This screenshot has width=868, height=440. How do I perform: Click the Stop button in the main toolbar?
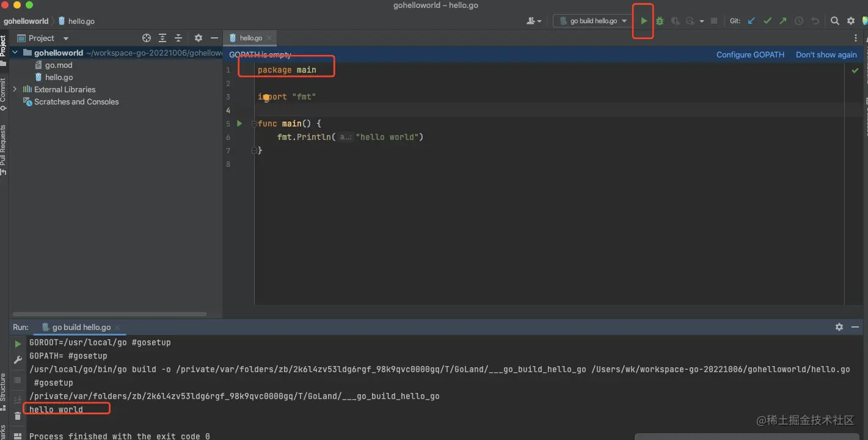tap(714, 21)
